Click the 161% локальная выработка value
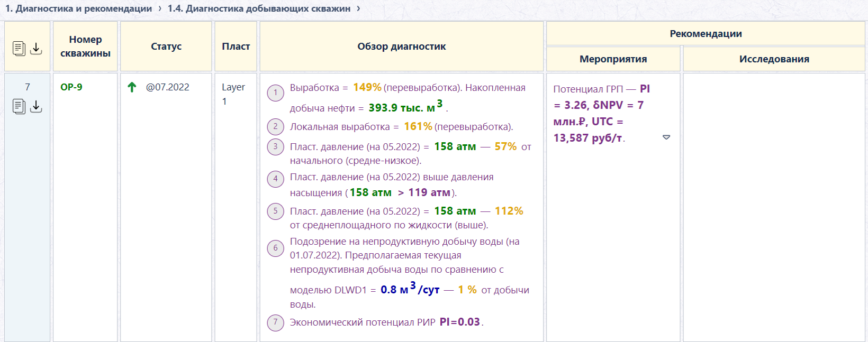Screen dimensions: 868x342 tap(418, 126)
